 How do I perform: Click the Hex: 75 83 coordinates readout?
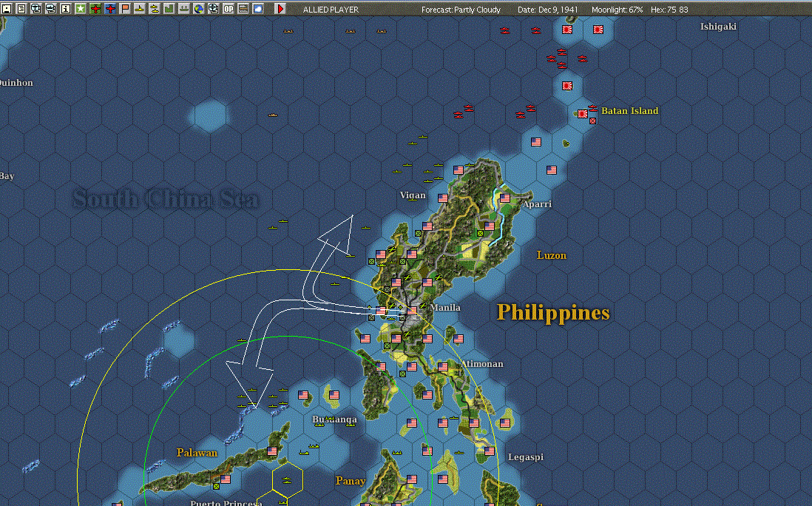pos(669,10)
